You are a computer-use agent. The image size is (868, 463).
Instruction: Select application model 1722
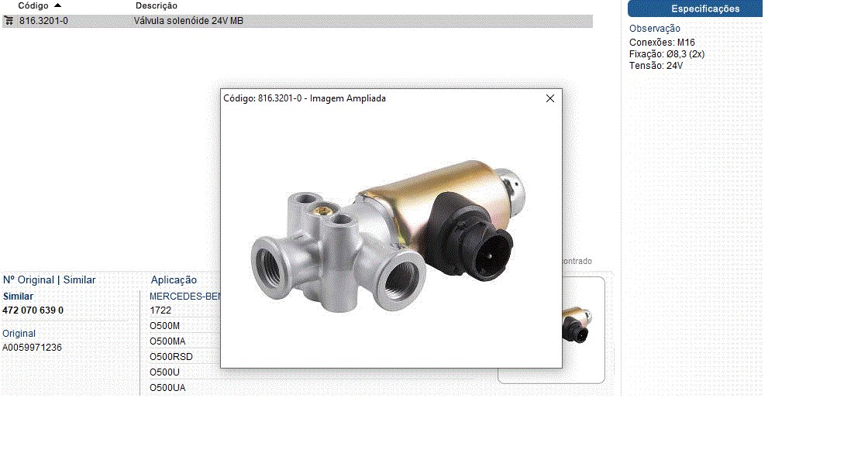(x=160, y=310)
